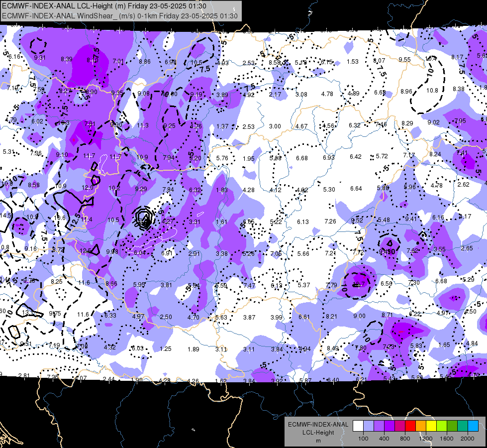Click the shear value '2.50'
Screen dimensions: 487x448
click(166, 317)
